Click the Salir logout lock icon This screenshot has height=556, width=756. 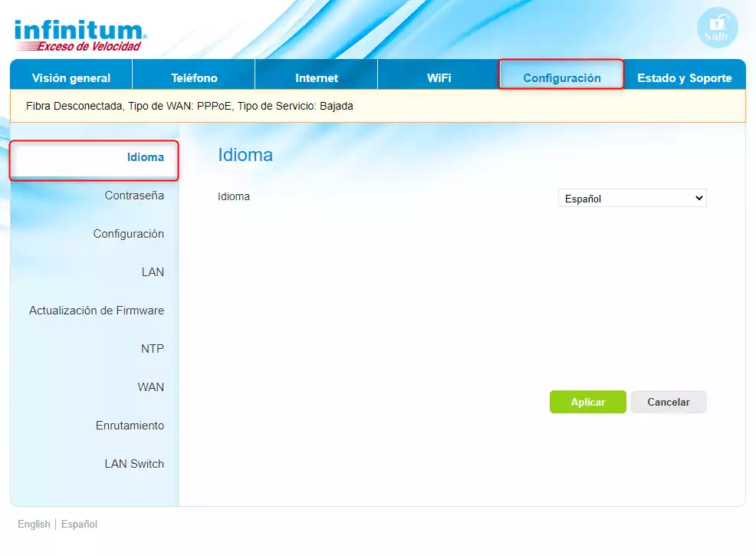pyautogui.click(x=717, y=27)
